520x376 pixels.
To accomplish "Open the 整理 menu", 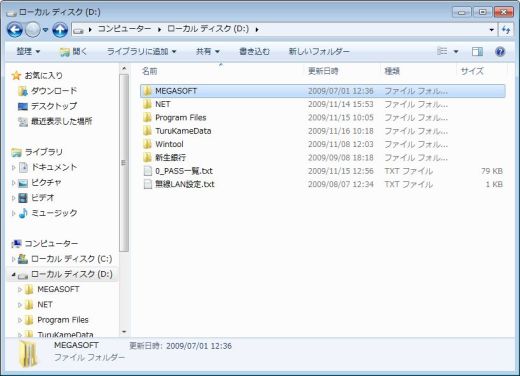I will (28, 51).
